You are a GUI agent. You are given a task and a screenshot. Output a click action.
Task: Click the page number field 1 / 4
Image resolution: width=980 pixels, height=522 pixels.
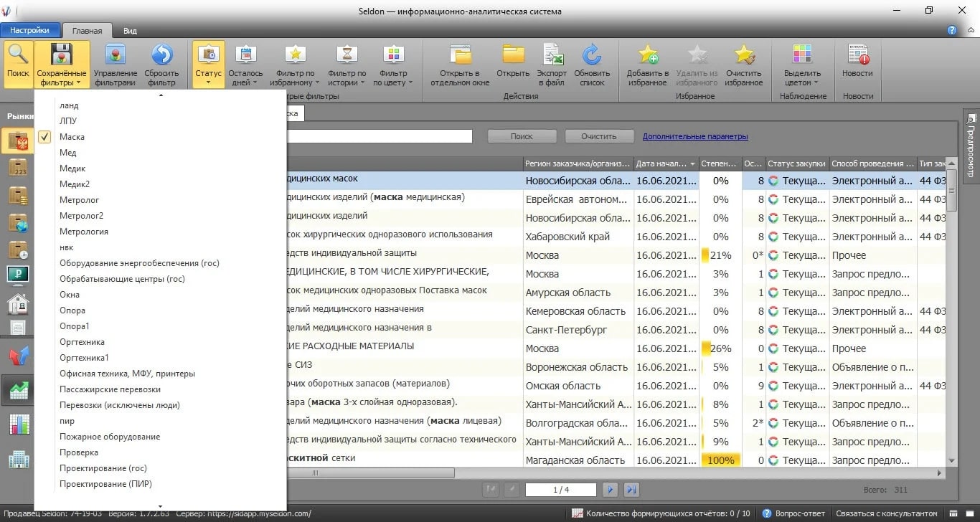(x=561, y=490)
